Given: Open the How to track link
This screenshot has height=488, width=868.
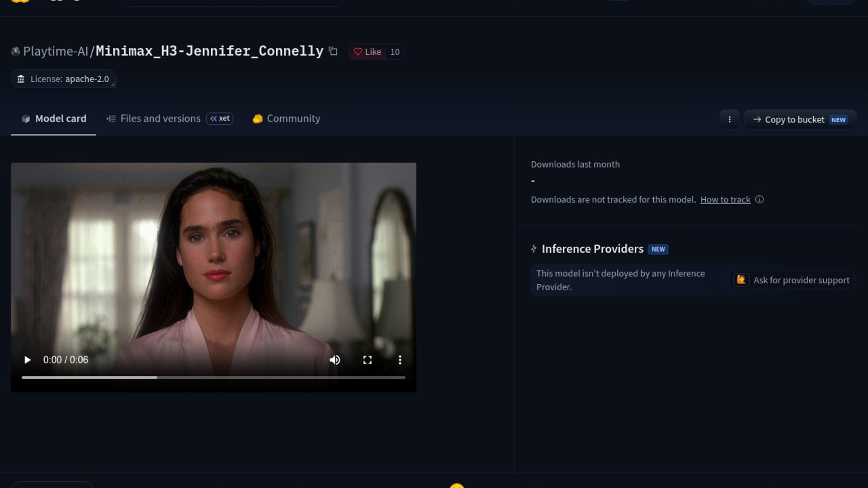Looking at the screenshot, I should tap(725, 200).
